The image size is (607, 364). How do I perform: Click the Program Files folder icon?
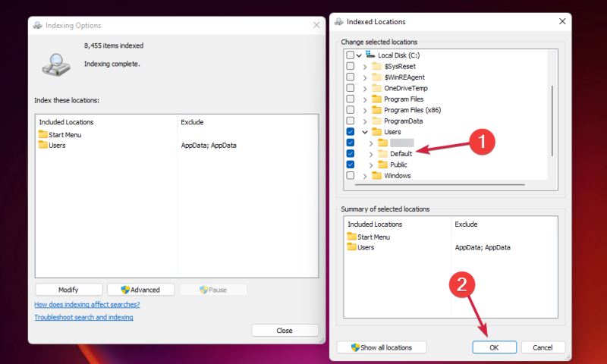(376, 99)
